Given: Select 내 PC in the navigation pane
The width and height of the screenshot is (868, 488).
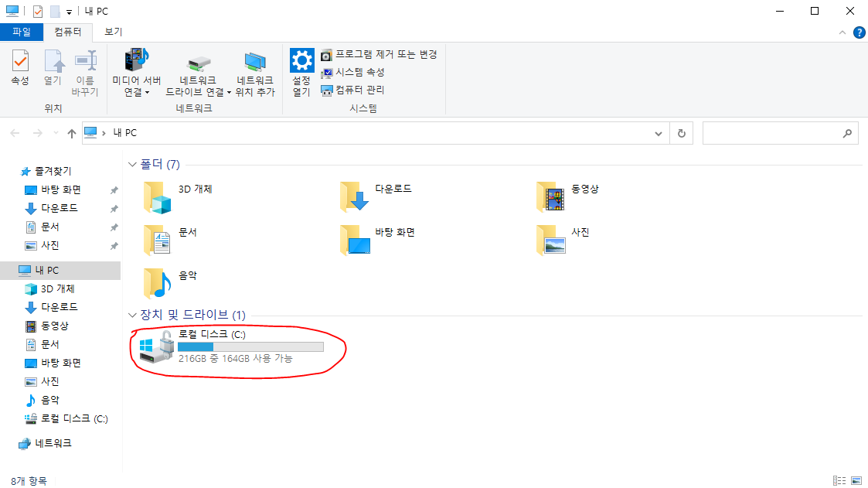Looking at the screenshot, I should tap(60, 271).
